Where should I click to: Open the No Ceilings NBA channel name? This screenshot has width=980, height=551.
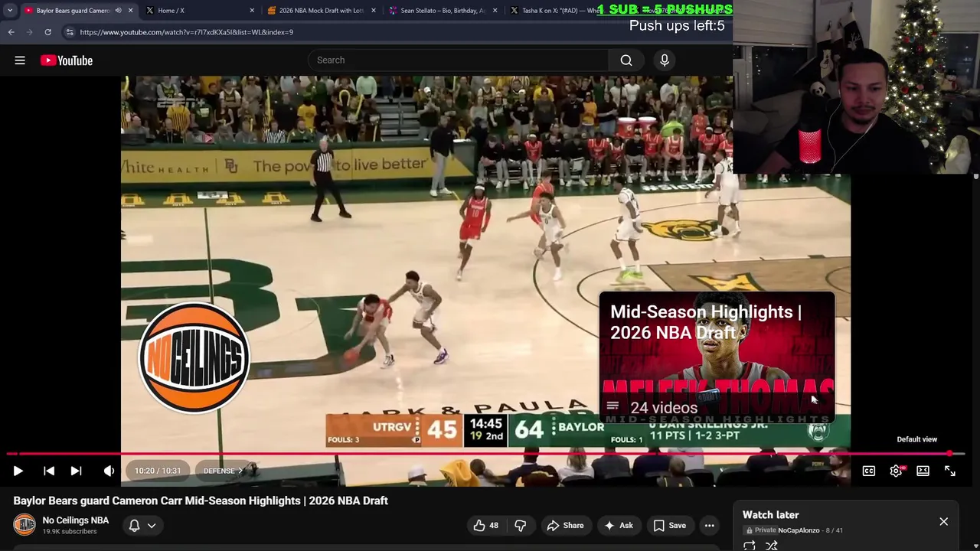point(76,520)
